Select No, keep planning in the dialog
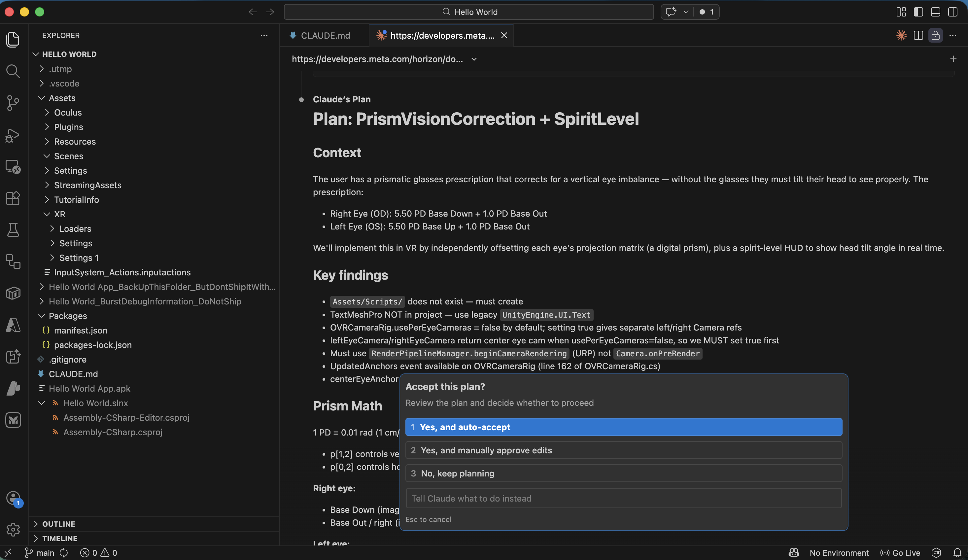 click(622, 473)
